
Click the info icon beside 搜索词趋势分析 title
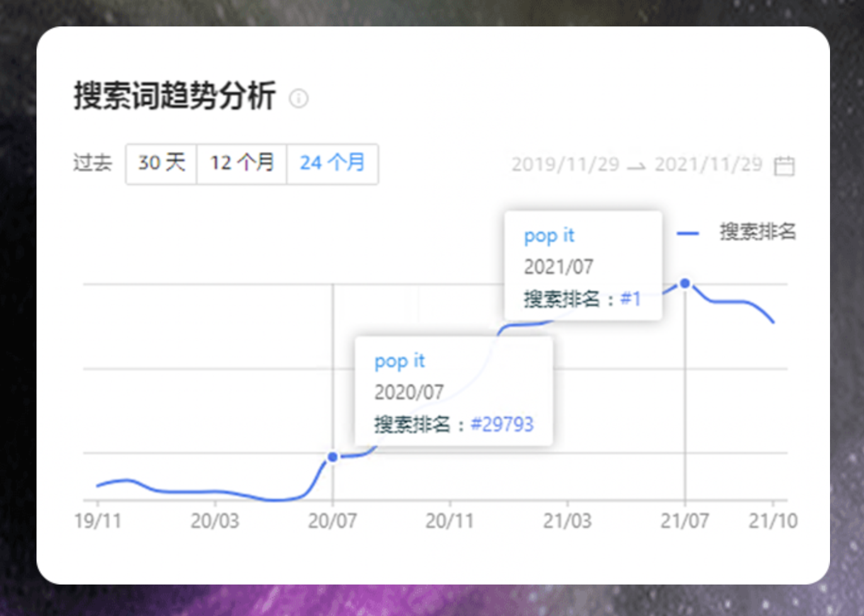(x=300, y=99)
